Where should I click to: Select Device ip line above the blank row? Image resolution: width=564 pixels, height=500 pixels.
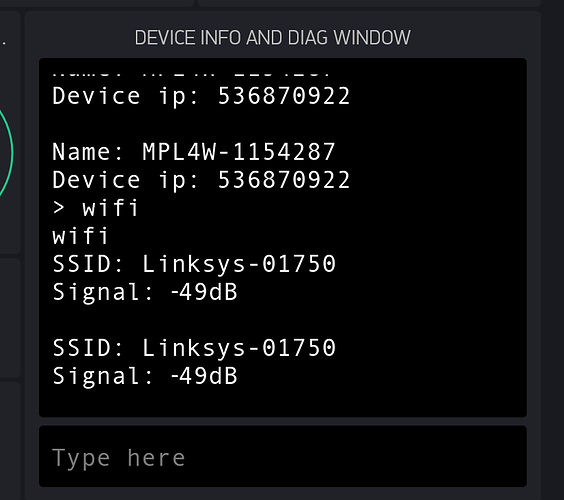click(x=201, y=96)
